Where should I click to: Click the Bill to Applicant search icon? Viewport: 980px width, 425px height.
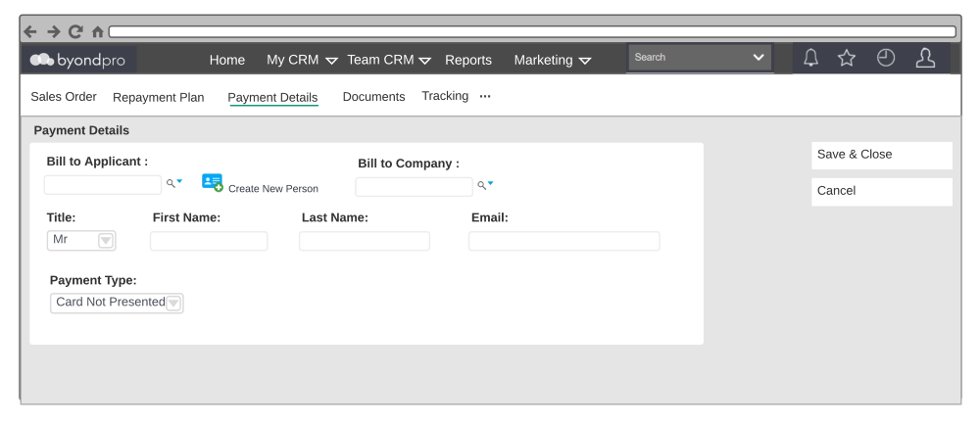click(x=173, y=183)
